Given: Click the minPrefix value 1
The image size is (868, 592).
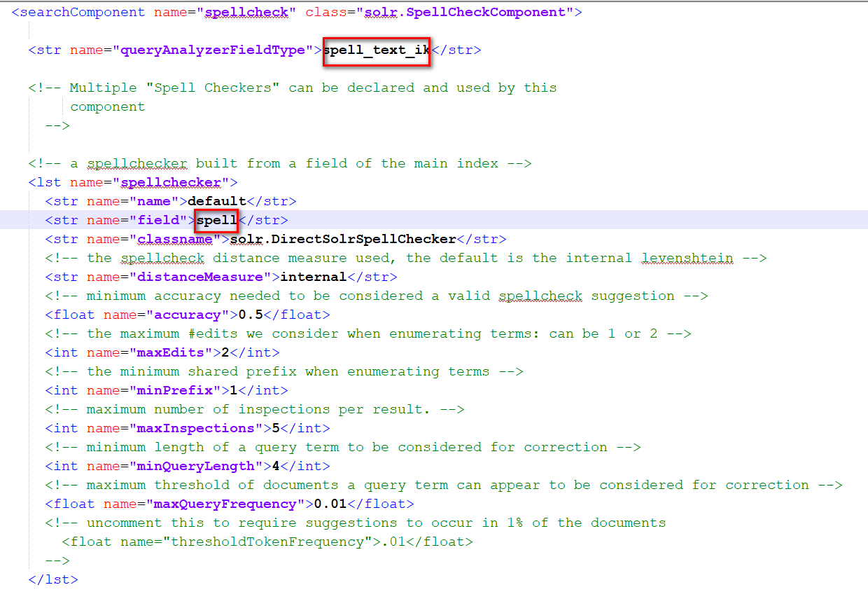Looking at the screenshot, I should coord(234,391).
